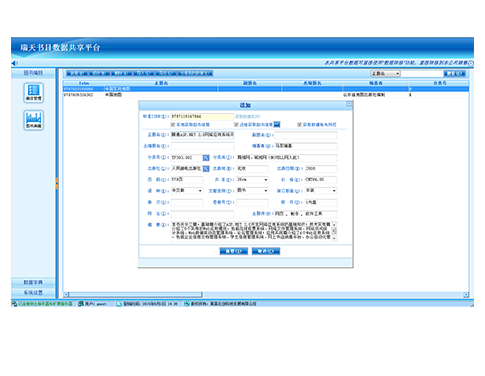The image size is (485, 376).
Task: Click the table's horizontal scrollbar left arrow
Action: (66, 295)
